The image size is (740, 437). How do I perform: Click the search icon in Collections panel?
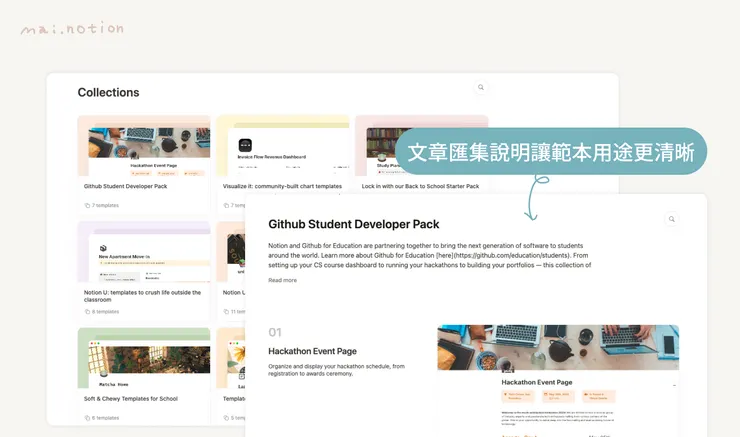click(481, 87)
